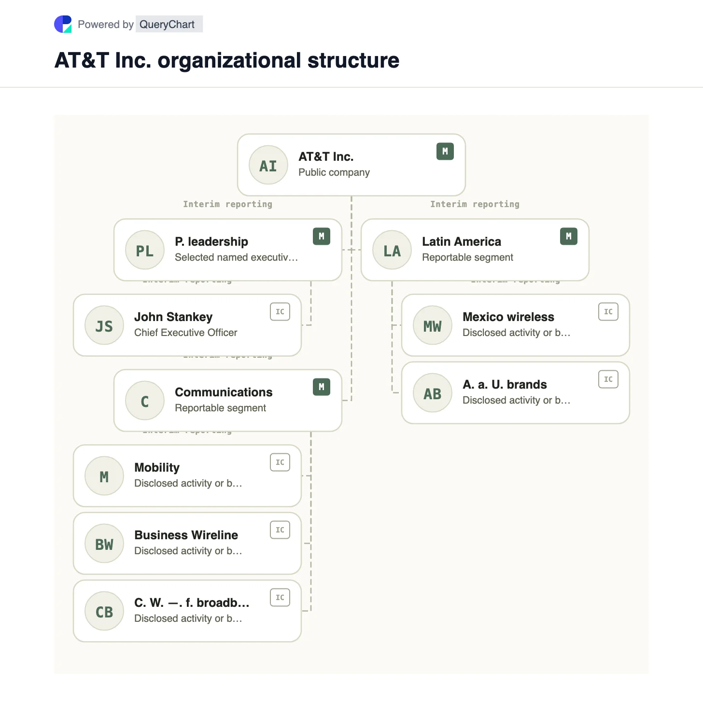
Task: Click the Chief Executive Officer subtitle
Action: tap(186, 333)
